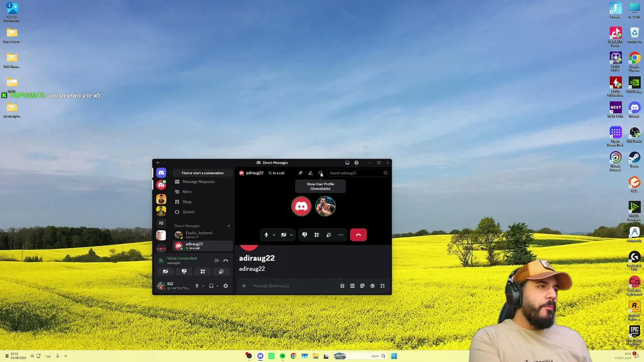Open Spotify from the taskbar
Screen dimensions: 644x362
click(x=282, y=356)
